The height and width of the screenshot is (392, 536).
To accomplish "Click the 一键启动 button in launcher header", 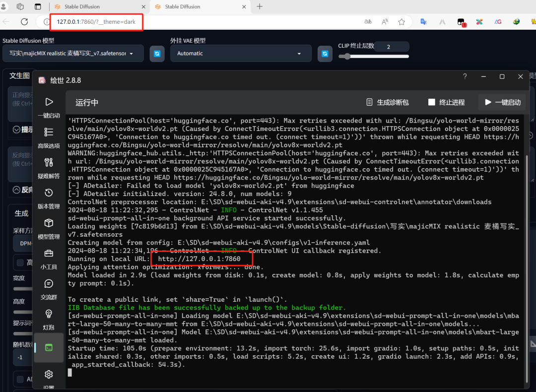I will (502, 102).
